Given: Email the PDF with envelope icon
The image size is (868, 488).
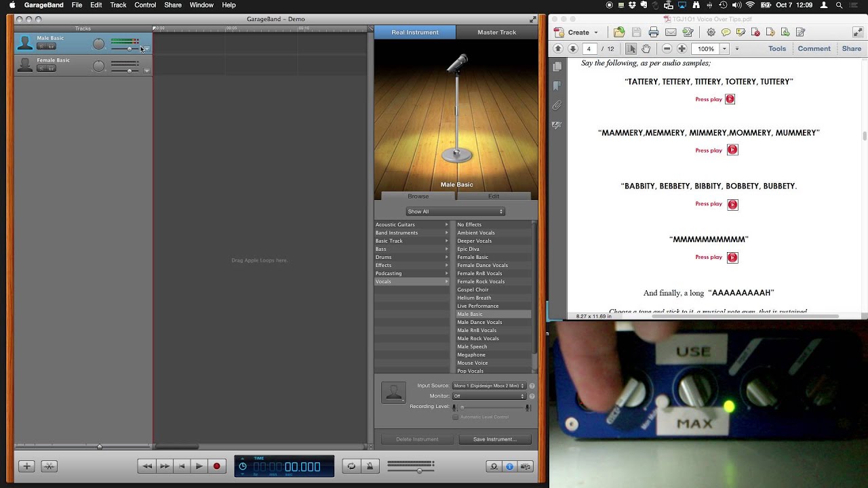Looking at the screenshot, I should (x=670, y=32).
